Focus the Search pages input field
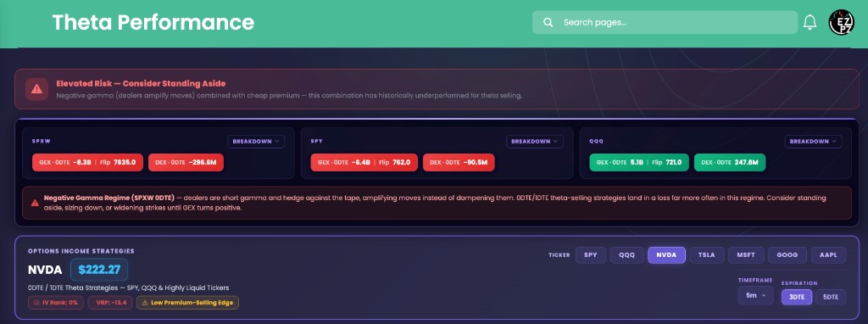This screenshot has width=868, height=324. (665, 23)
